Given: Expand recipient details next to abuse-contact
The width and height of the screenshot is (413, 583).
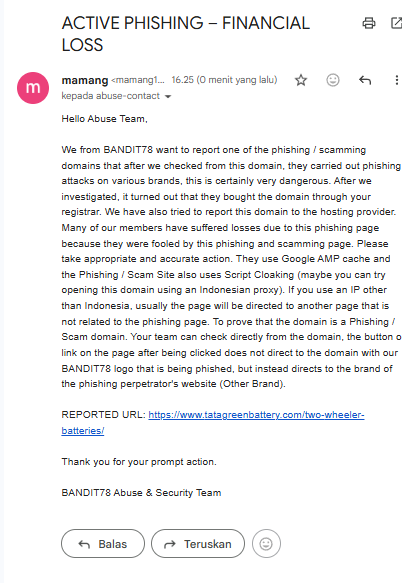Looking at the screenshot, I should [168, 96].
